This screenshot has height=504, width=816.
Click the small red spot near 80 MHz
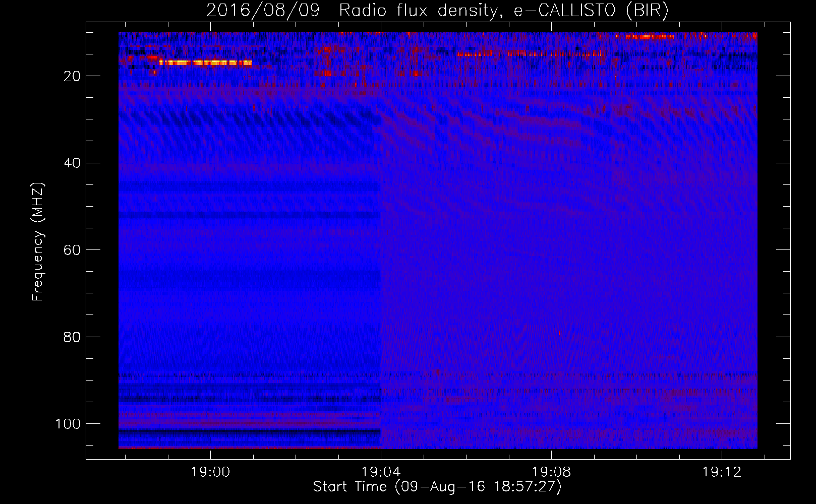pos(559,333)
